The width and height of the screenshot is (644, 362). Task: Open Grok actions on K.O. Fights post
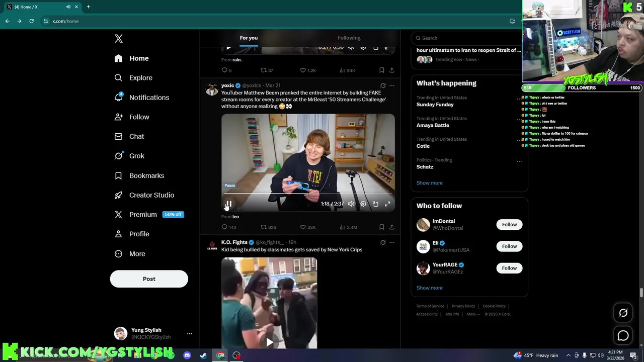tap(383, 243)
